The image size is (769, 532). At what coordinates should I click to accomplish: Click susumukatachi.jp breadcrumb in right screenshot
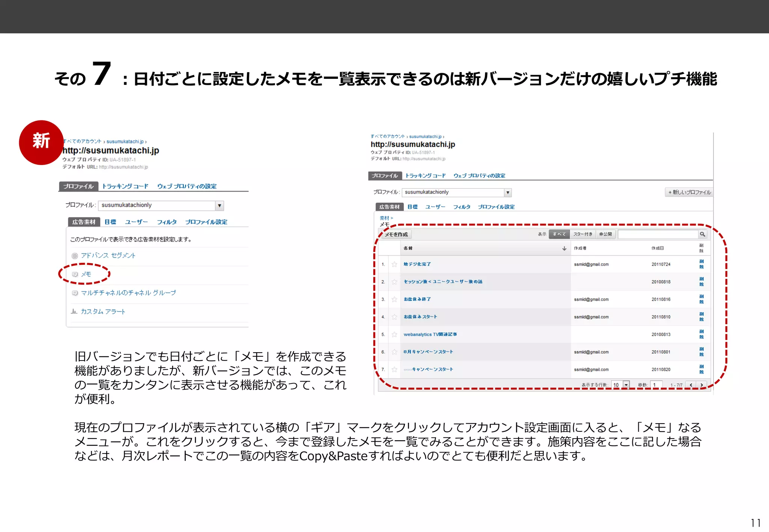[x=425, y=137]
